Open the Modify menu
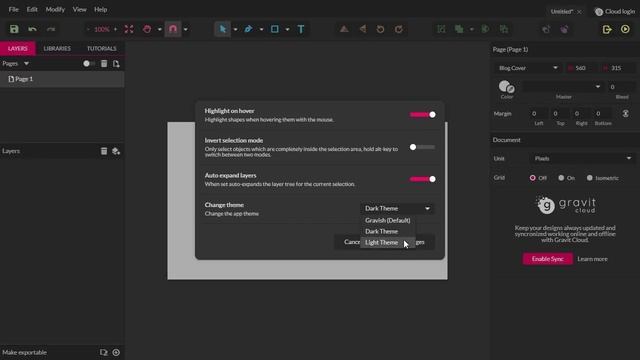Image resolution: width=640 pixels, height=360 pixels. 55,9
